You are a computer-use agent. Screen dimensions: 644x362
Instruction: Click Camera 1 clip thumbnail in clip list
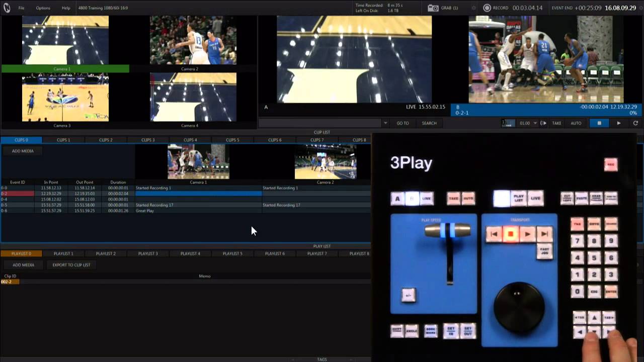tap(198, 161)
